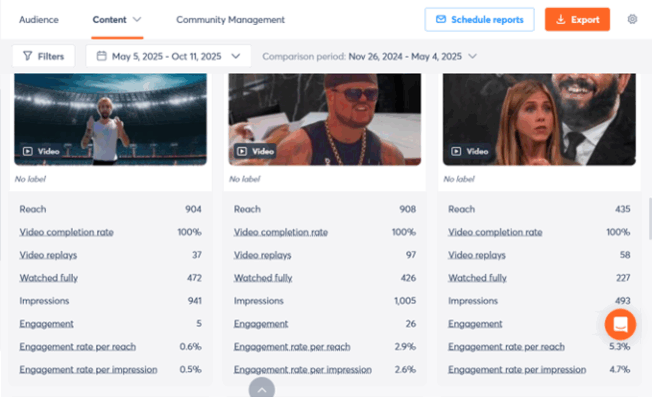The image size is (652, 397).
Task: Click Engagement rate per impression showing 4.7%
Action: [x=517, y=369]
